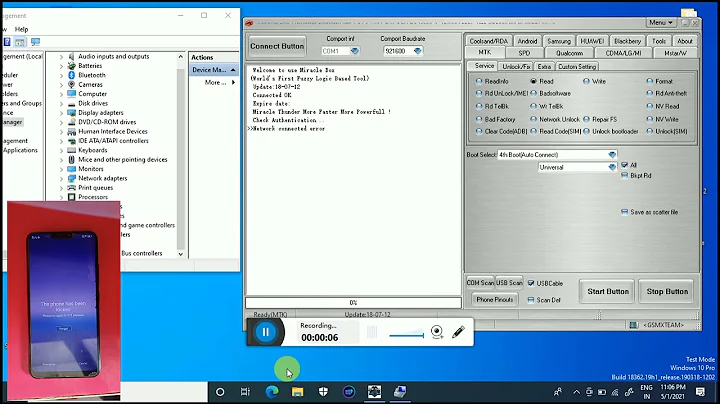Click the Cameras icon in Device Manager
The height and width of the screenshot is (404, 720).
click(x=72, y=84)
